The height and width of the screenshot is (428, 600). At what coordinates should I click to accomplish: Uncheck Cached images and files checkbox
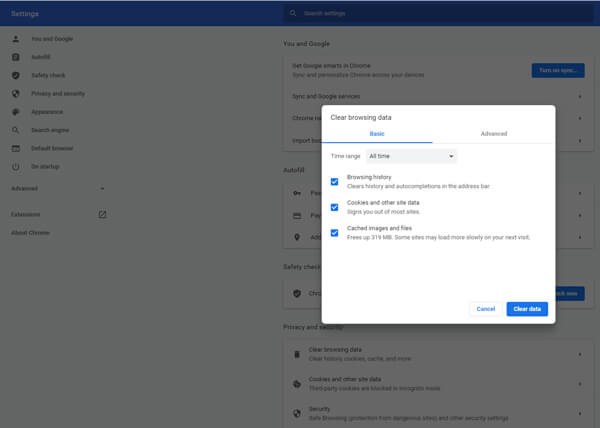click(x=334, y=233)
